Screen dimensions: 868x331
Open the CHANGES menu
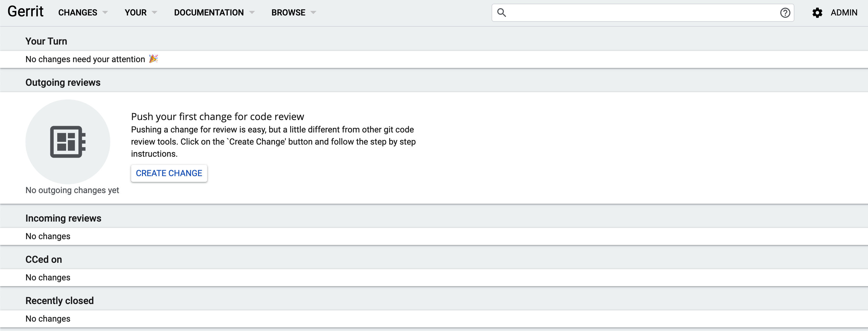[78, 12]
